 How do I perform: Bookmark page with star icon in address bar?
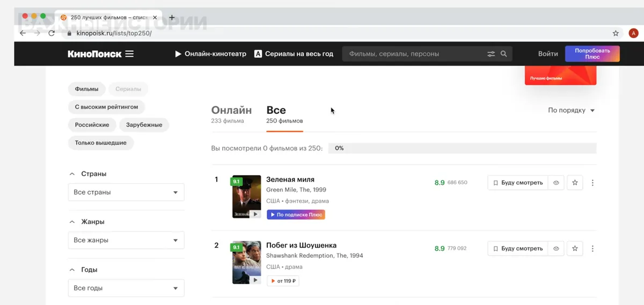[616, 33]
